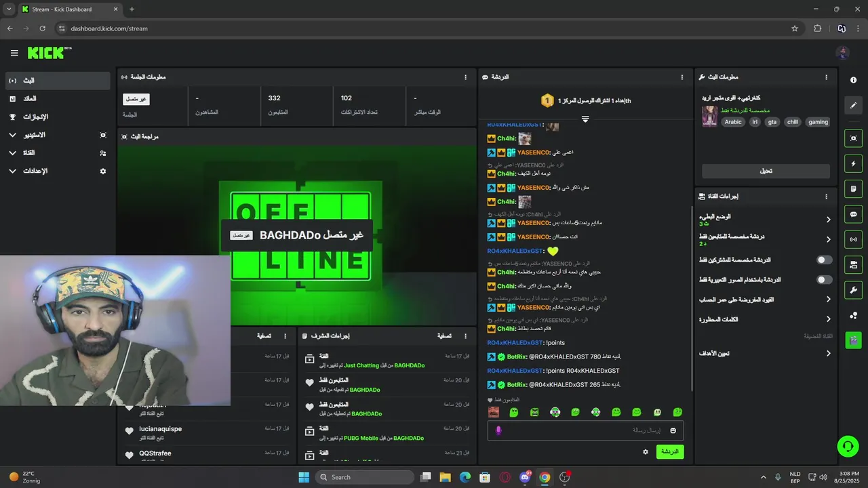Toggle the notes document icon in the right sidebar
The height and width of the screenshot is (488, 868).
click(853, 188)
